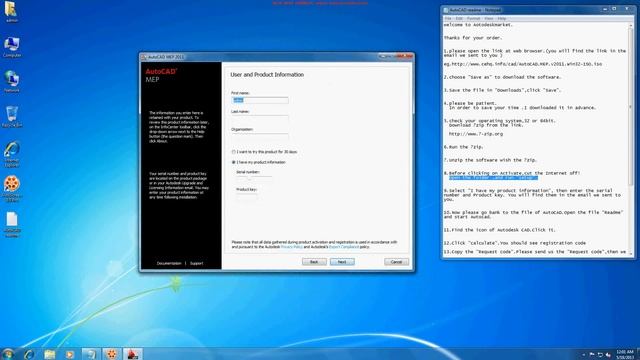Switch to the AutoCAD installer taskbar button

coord(133,354)
